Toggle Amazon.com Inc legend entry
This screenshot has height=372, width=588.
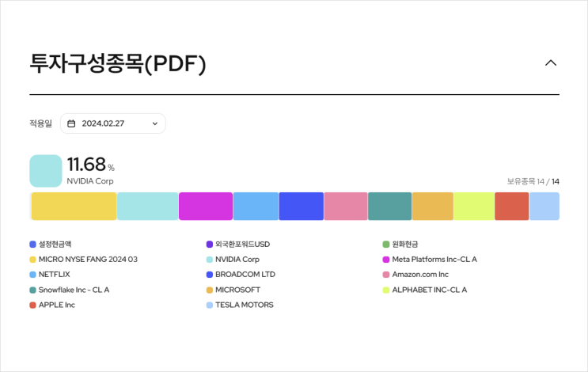(x=415, y=274)
